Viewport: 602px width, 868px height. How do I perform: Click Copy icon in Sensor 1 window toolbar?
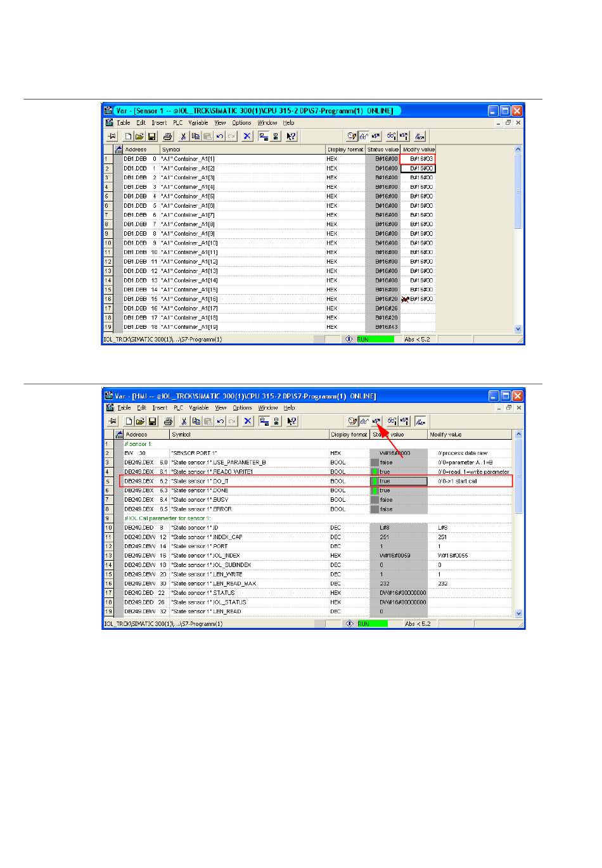(x=195, y=136)
